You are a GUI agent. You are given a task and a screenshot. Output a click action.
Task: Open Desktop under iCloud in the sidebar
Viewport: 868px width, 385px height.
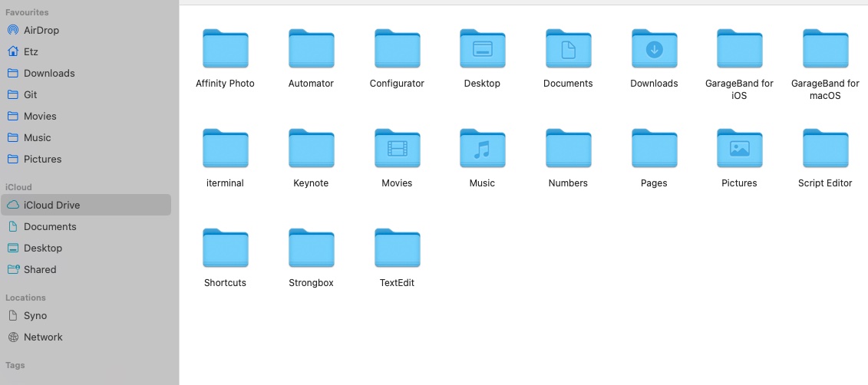86,248
